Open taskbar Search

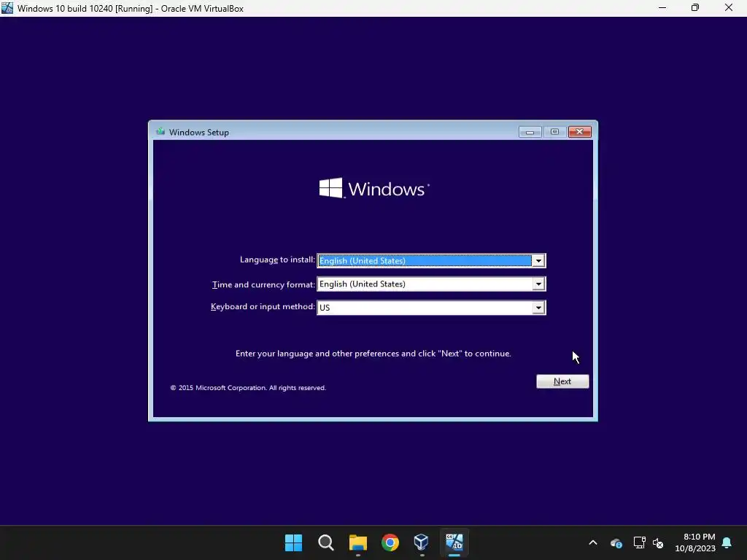[326, 542]
